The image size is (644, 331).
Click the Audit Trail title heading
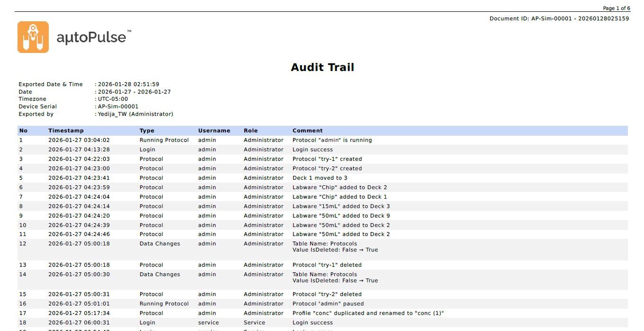(x=322, y=67)
